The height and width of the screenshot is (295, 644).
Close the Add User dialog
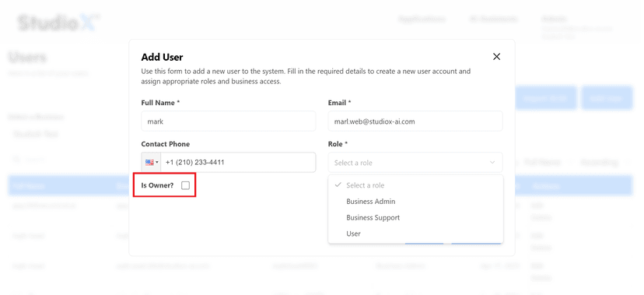click(496, 57)
